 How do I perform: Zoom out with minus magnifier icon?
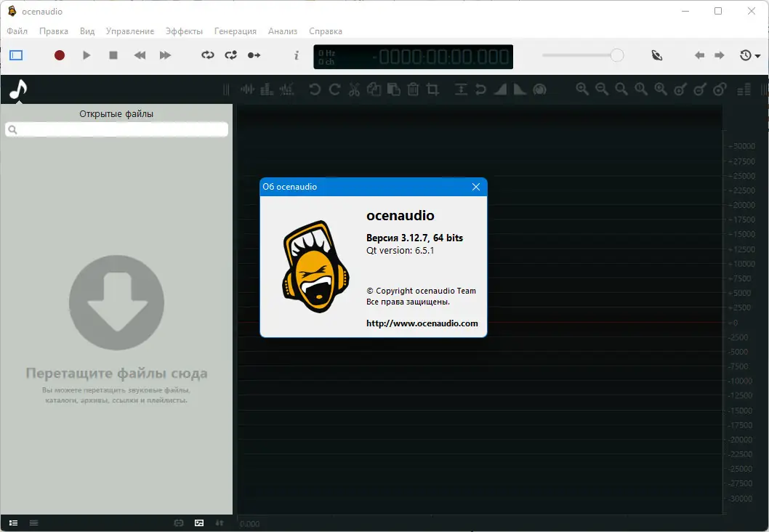click(602, 89)
